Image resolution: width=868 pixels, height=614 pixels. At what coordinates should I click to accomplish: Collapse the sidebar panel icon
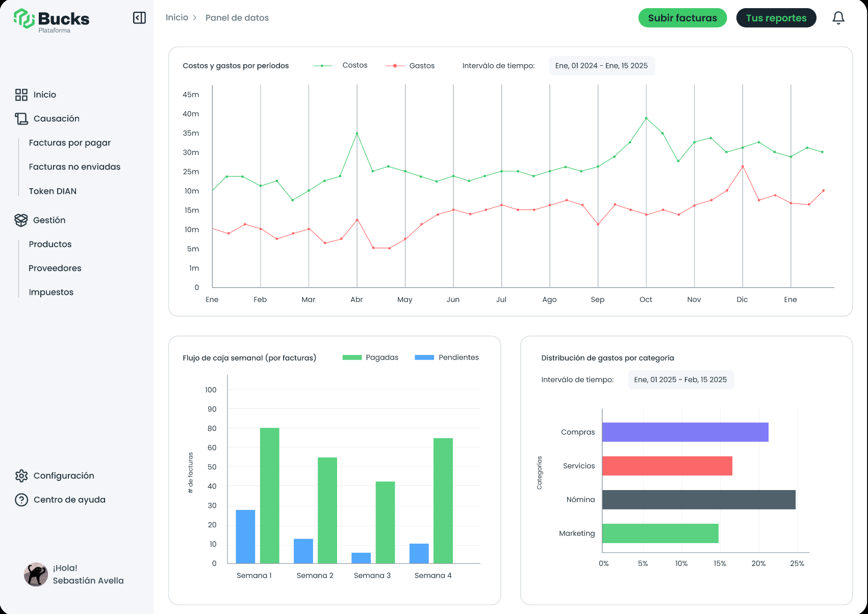(139, 18)
